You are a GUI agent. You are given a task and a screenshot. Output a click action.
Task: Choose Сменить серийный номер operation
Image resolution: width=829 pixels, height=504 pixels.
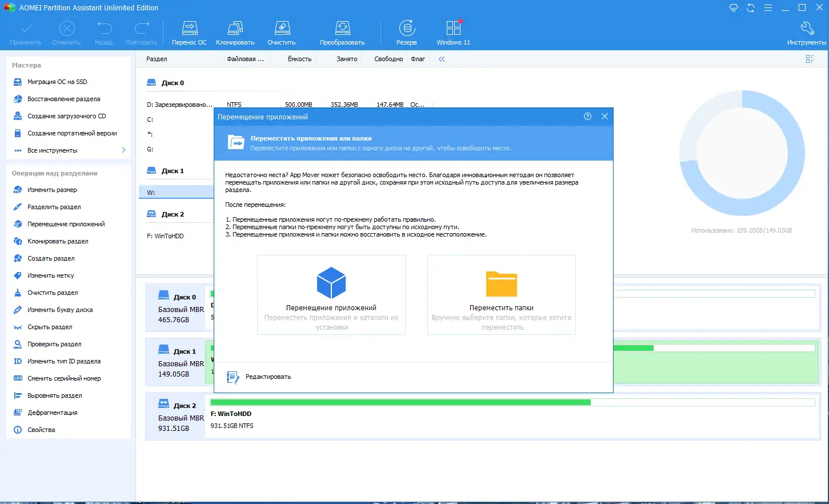[x=64, y=378]
